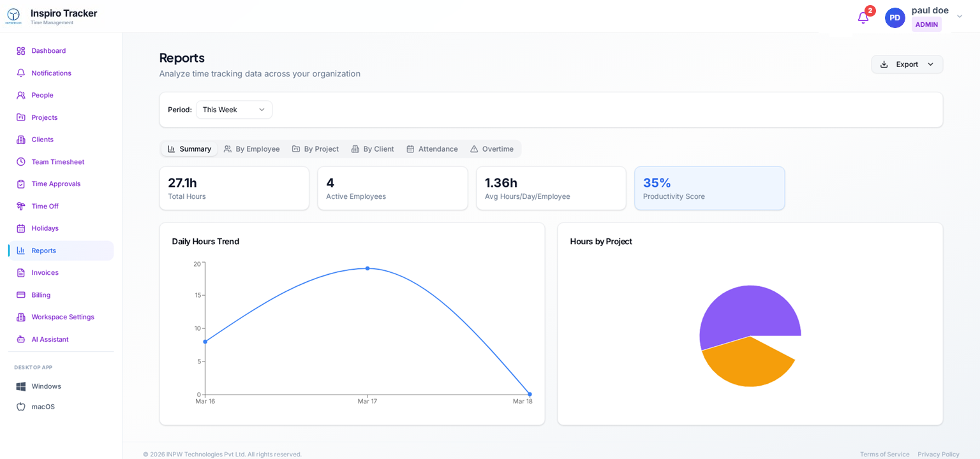Screen dimensions: 980x459
Task: Click the macOS apple icon
Action: (x=21, y=407)
